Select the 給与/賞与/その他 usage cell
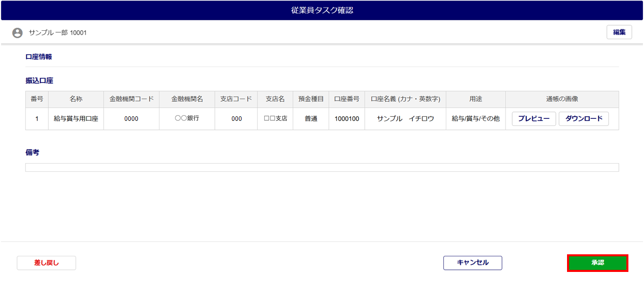Screen dimensions: 644x282 pyautogui.click(x=475, y=119)
